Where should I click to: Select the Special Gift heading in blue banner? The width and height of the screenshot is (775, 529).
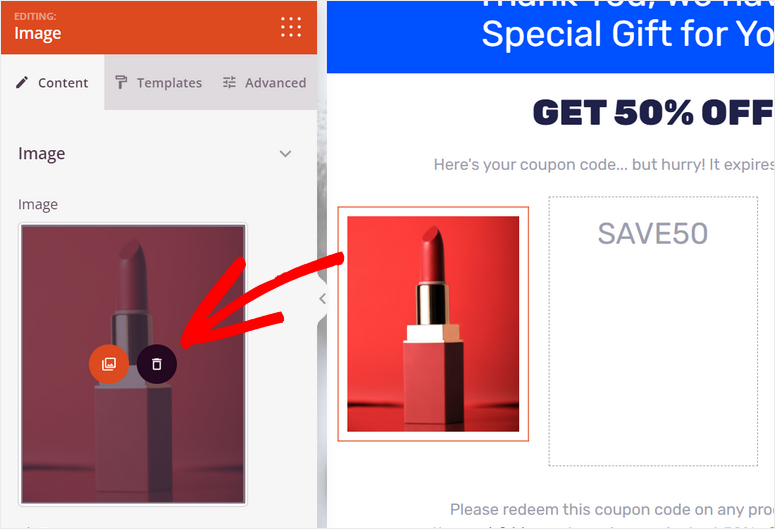[x=628, y=34]
